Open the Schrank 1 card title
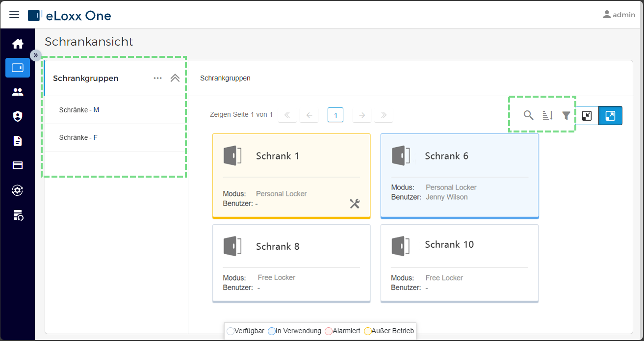Screen dimensions: 644x341 278,156
